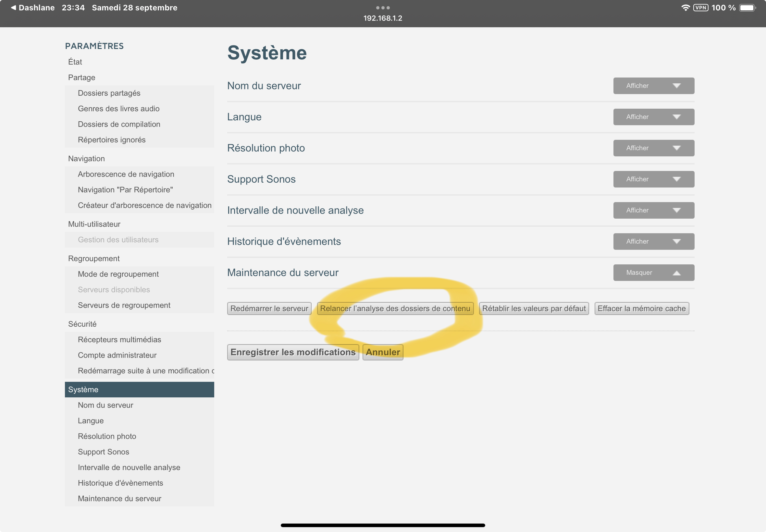Open the État settings page
The height and width of the screenshot is (532, 766).
click(x=75, y=62)
